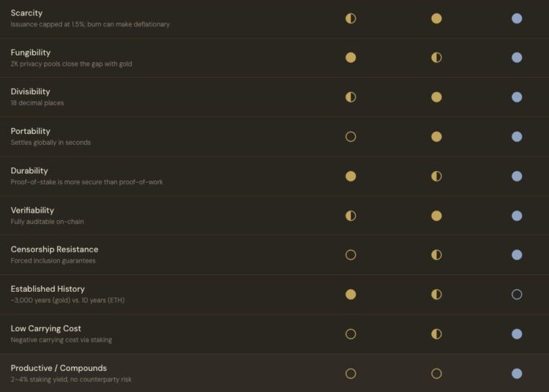
Task: Select the fully filled gold circle in Established History row
Action: coord(351,295)
